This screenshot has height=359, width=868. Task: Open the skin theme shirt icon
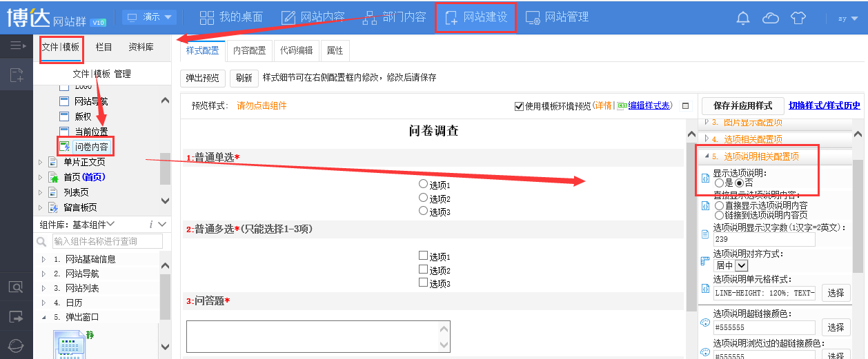798,18
